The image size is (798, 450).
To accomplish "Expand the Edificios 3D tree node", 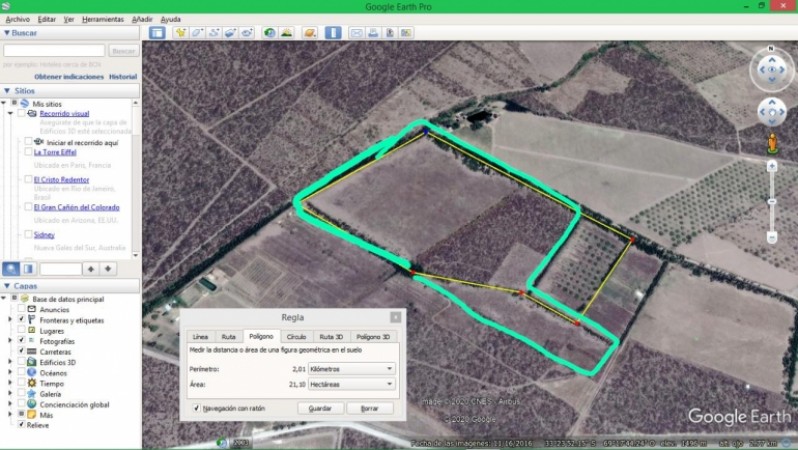I will 10,362.
